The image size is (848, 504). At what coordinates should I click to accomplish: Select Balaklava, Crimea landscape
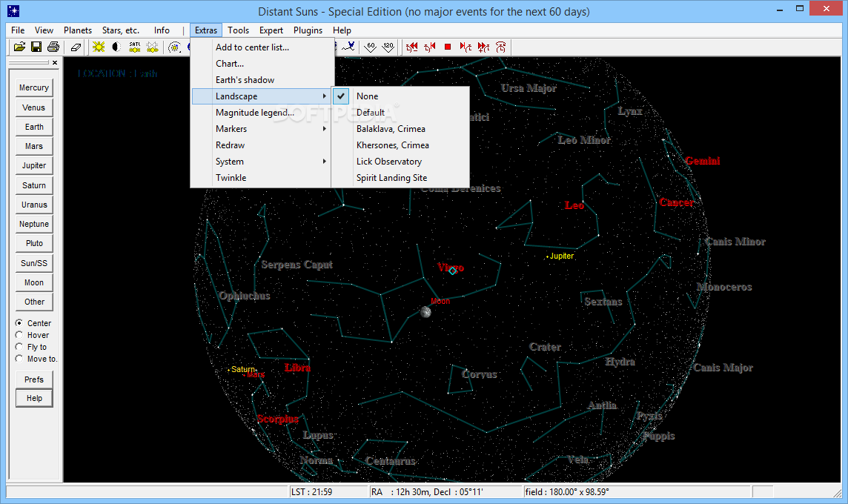(400, 129)
